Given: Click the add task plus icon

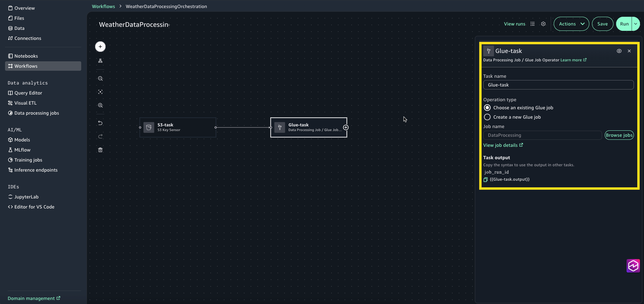Looking at the screenshot, I should pyautogui.click(x=100, y=47).
